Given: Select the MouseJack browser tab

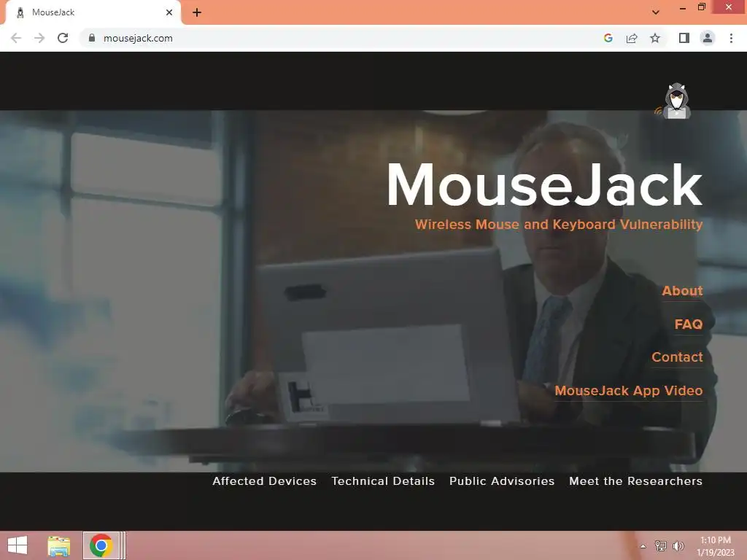Looking at the screenshot, I should pos(93,13).
